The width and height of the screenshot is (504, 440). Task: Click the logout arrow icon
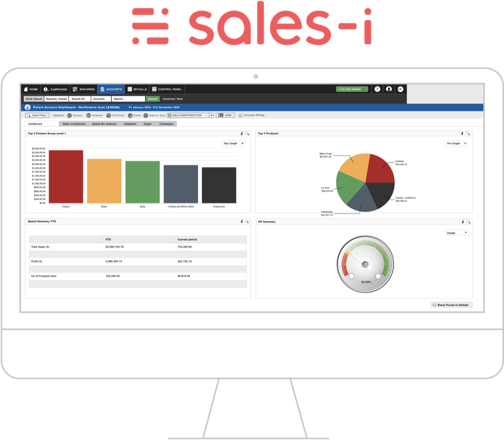click(400, 89)
